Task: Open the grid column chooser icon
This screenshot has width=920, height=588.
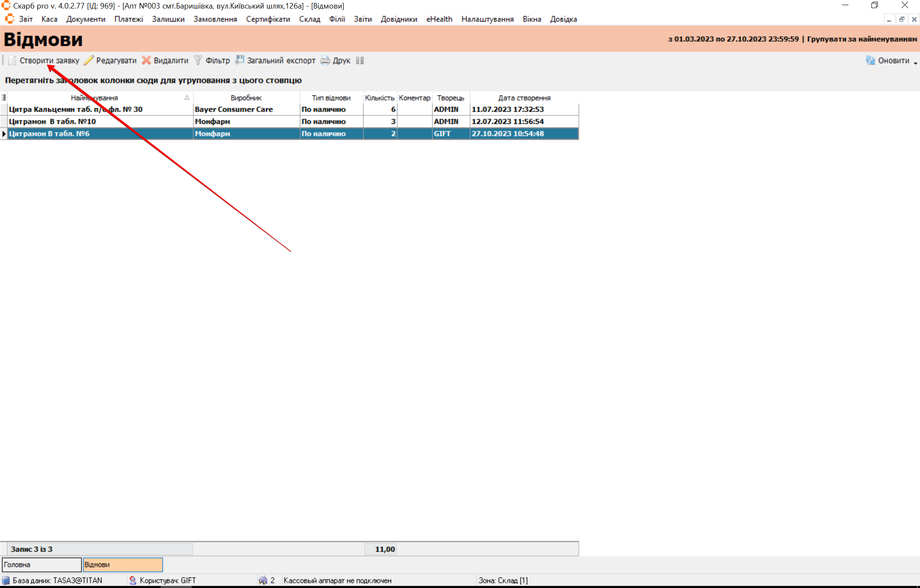Action: tap(4, 98)
